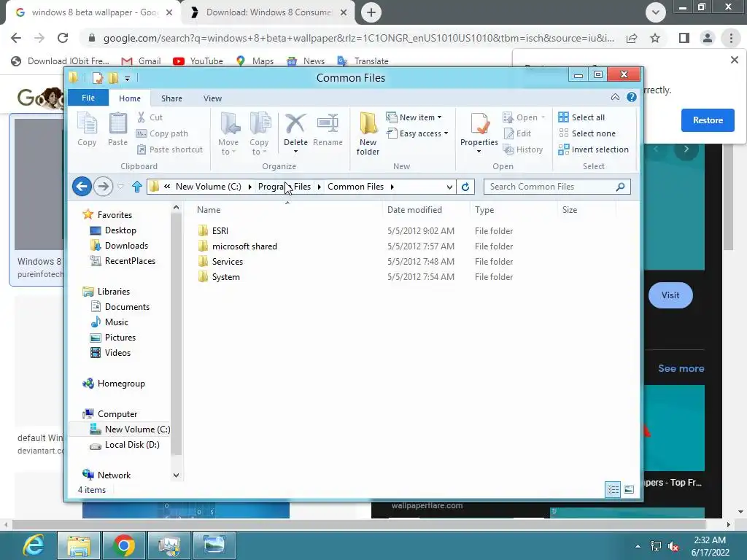Click the History command

coord(523,149)
